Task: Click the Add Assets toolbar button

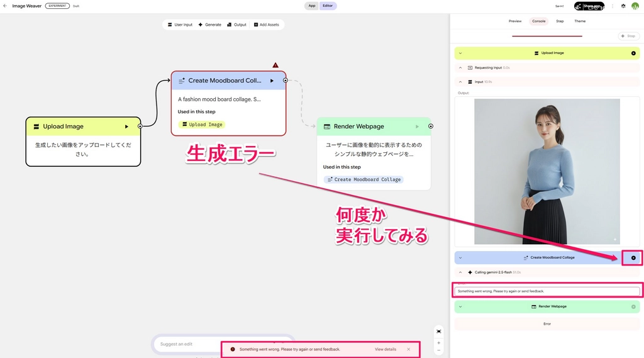Action: [x=266, y=25]
